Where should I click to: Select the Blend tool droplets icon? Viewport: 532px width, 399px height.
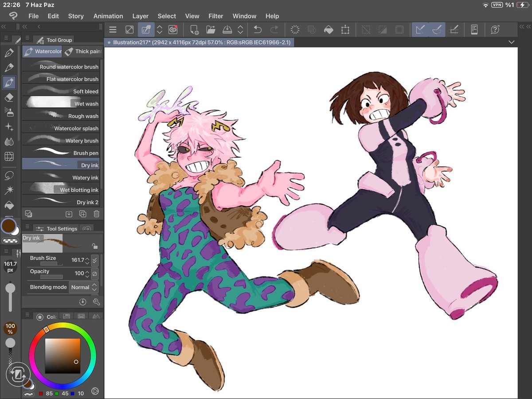point(9,141)
